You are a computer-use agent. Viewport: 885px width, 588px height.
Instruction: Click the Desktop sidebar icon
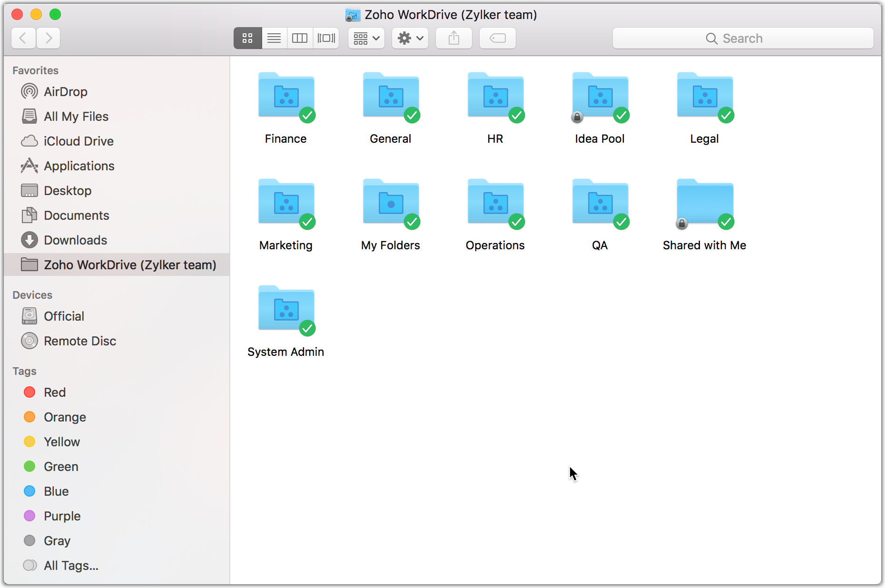(x=29, y=190)
